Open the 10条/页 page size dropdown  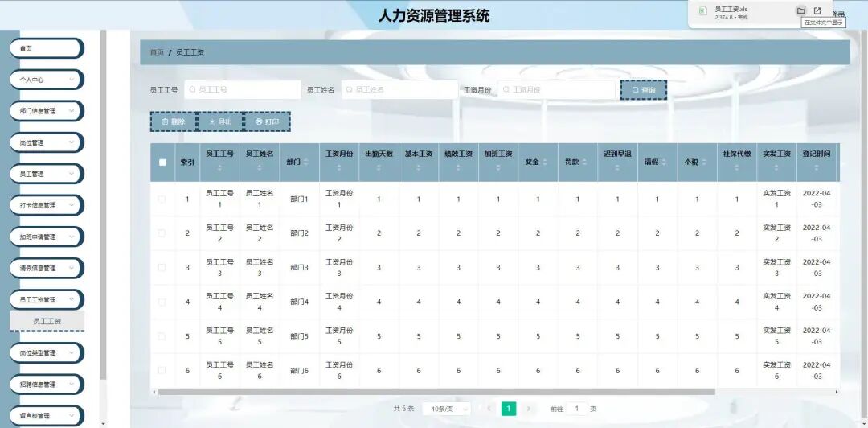tap(446, 409)
